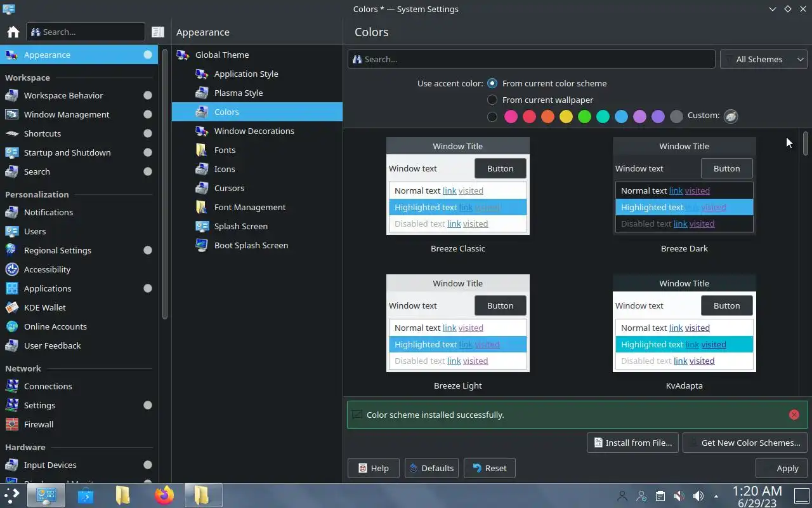Open Firefox from the taskbar
Image resolution: width=812 pixels, height=508 pixels.
pyautogui.click(x=164, y=495)
